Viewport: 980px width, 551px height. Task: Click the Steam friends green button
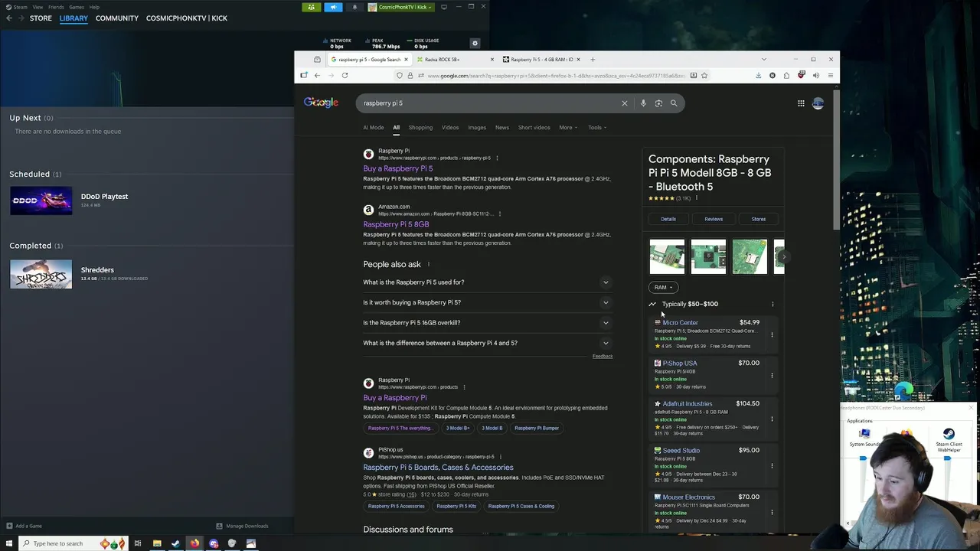(311, 7)
